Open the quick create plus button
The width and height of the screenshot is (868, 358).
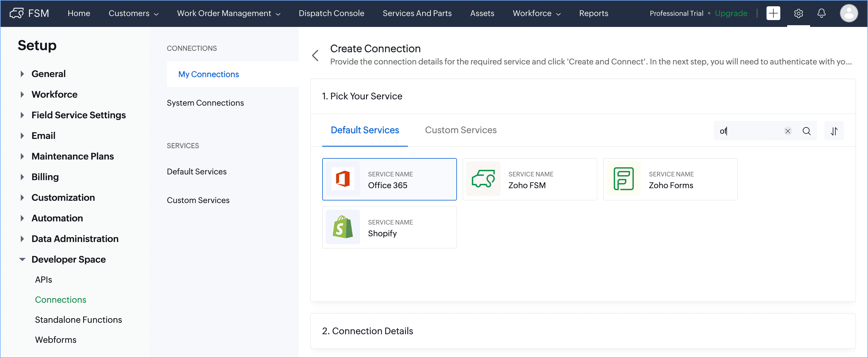pos(773,13)
